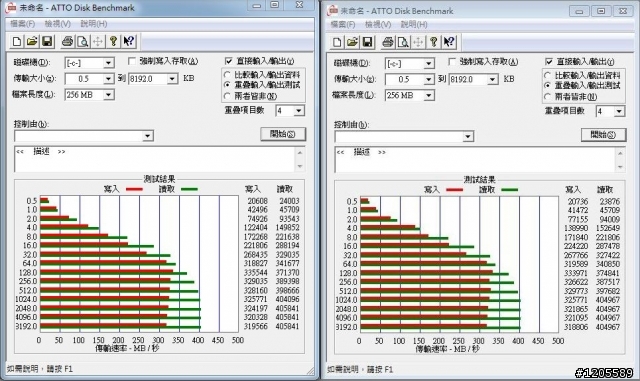Open 8192.0 max size dropdown, left window

click(x=173, y=78)
